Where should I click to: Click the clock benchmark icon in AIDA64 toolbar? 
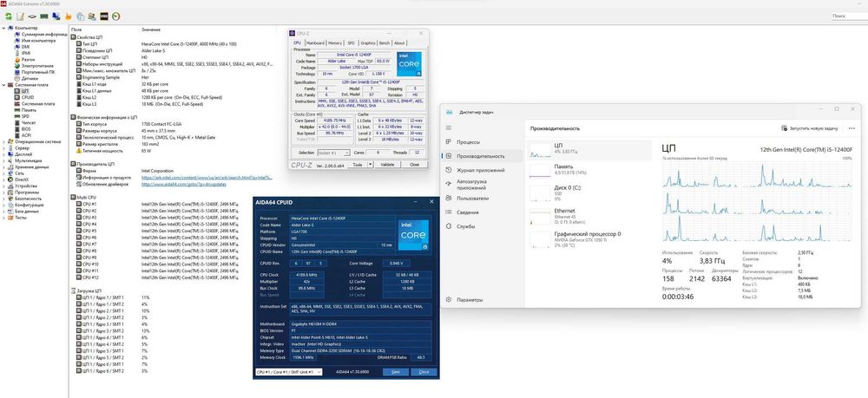pos(115,16)
